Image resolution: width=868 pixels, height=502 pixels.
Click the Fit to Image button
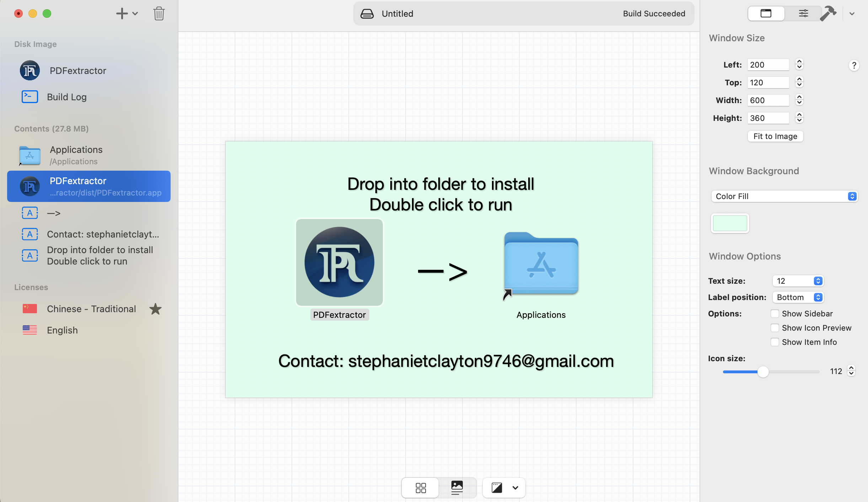775,136
